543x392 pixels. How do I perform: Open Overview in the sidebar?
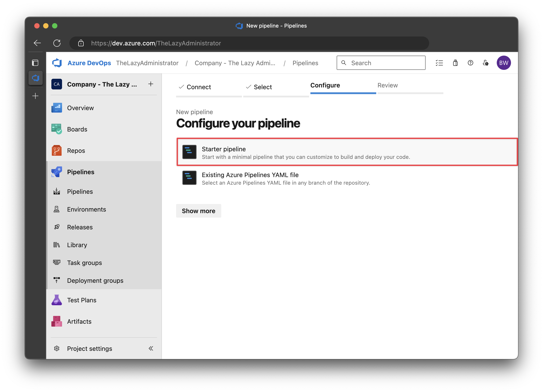(x=104, y=108)
